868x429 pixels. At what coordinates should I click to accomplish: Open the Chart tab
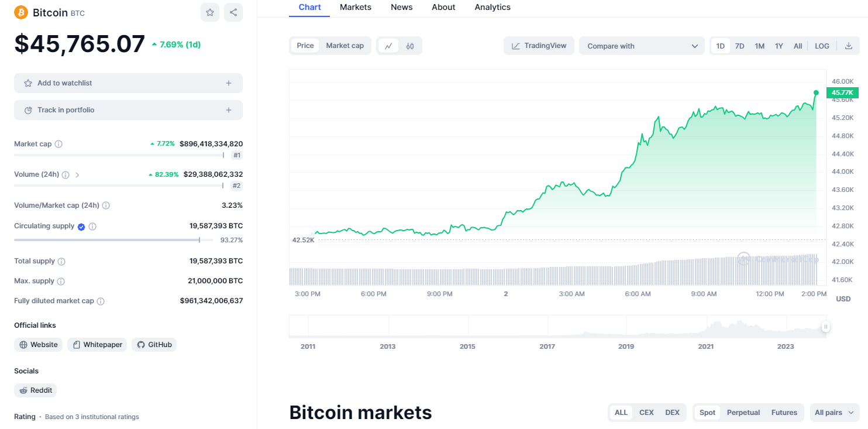coord(309,8)
